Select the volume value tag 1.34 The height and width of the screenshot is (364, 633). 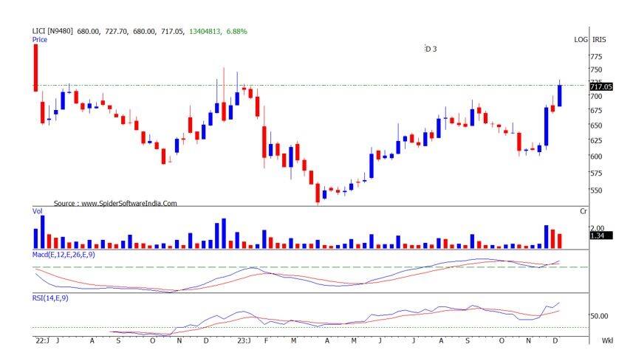click(x=598, y=236)
